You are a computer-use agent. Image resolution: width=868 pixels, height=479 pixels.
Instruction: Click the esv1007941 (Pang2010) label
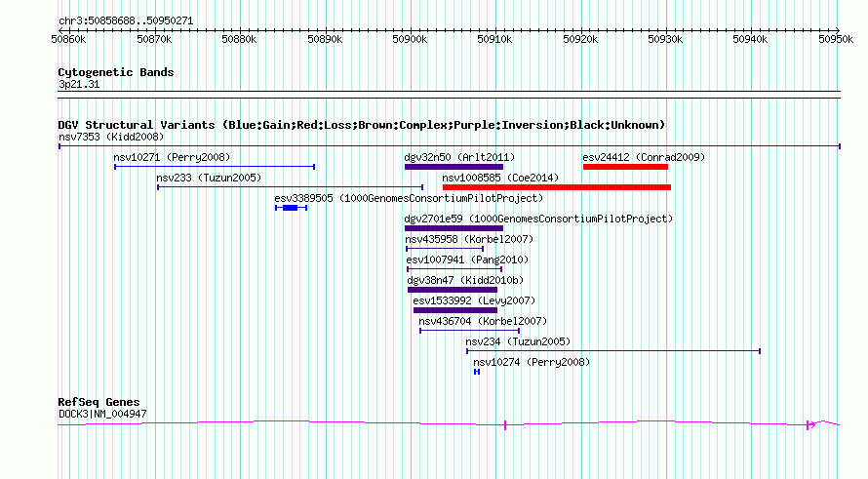[467, 259]
